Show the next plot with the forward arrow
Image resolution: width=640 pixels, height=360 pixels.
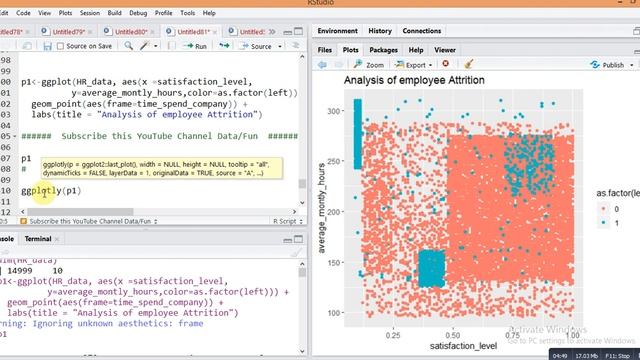pos(338,64)
